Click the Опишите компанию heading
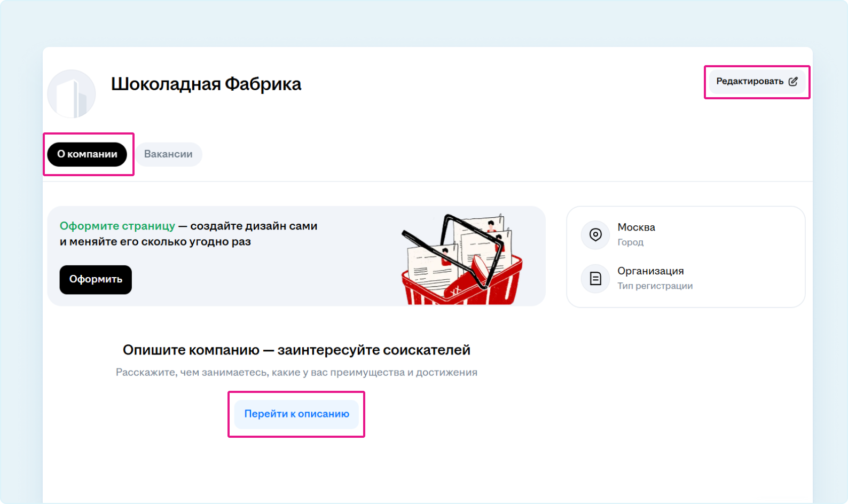Screen dimensions: 848x504 (x=296, y=350)
